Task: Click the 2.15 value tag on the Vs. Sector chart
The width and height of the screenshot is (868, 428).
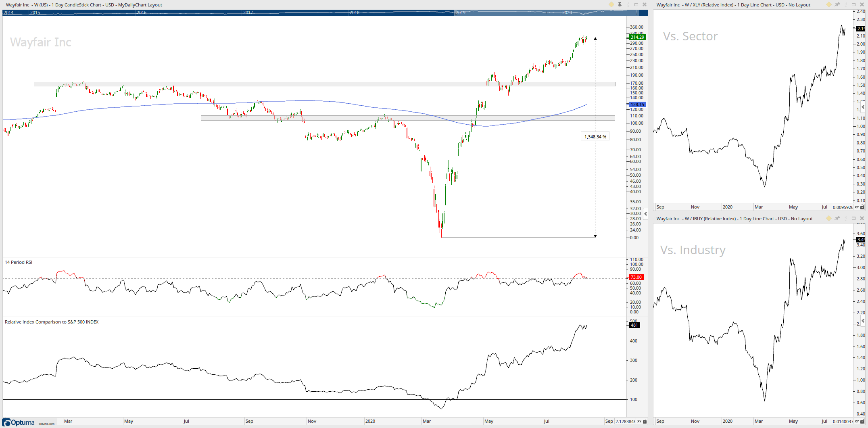Action: [x=861, y=29]
